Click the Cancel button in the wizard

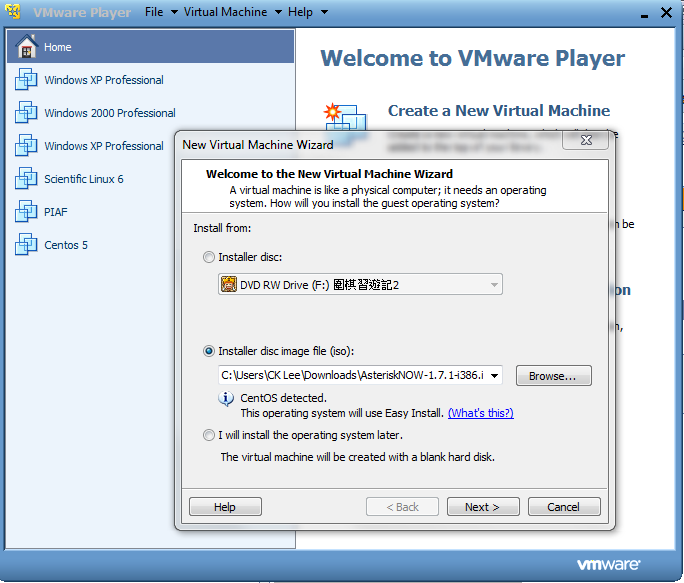pyautogui.click(x=564, y=507)
